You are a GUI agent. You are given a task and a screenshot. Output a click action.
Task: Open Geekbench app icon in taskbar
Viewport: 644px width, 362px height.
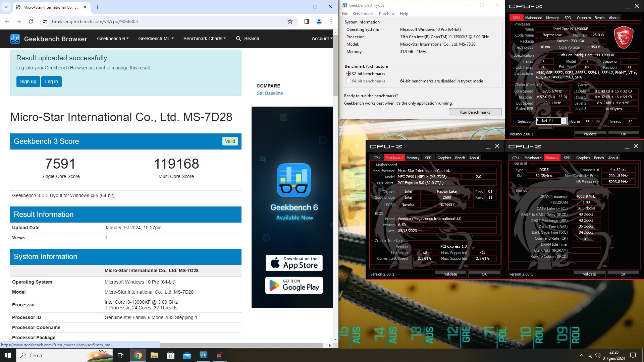(x=204, y=355)
